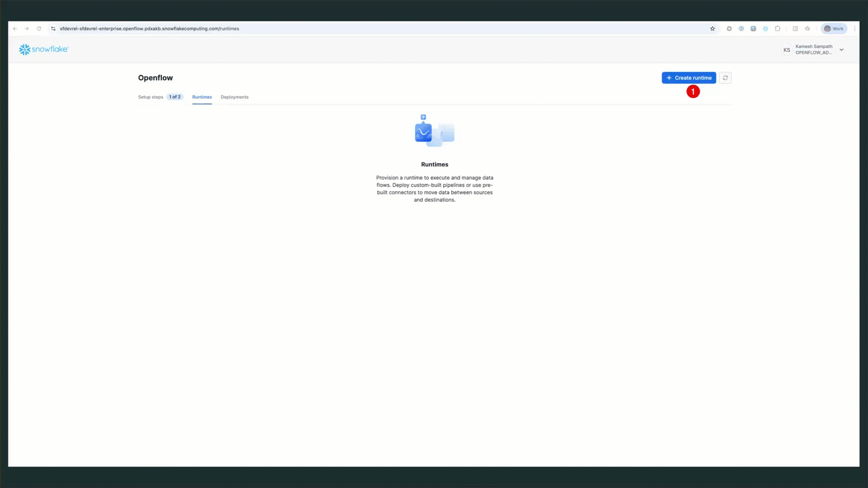The width and height of the screenshot is (868, 488).
Task: Open the browser Extensions puzzle icon
Action: (x=778, y=29)
